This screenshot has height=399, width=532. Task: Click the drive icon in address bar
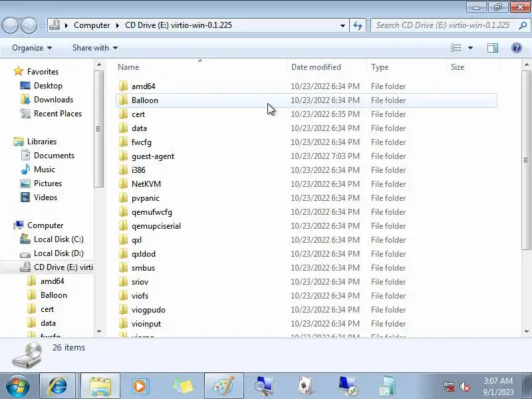coord(55,25)
